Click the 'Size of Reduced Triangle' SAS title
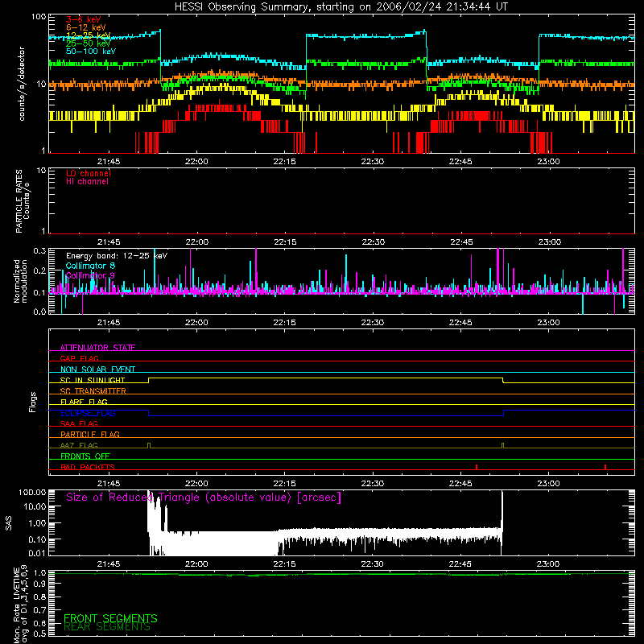 (204, 497)
